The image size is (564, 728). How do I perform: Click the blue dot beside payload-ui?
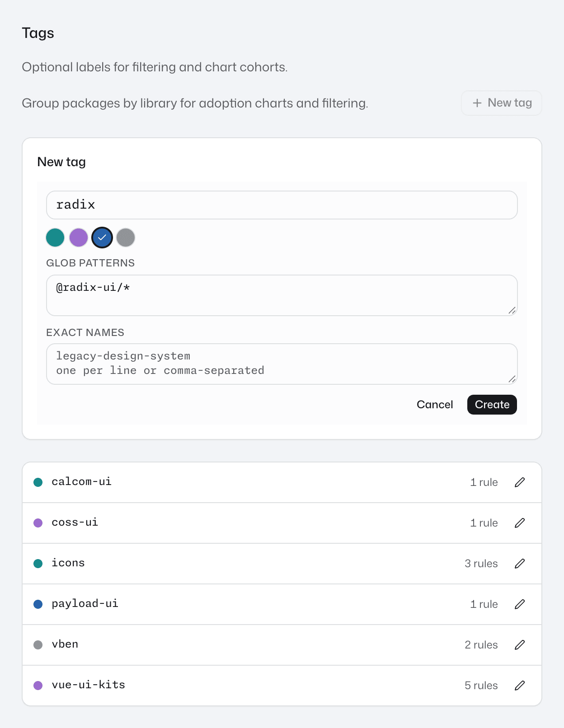coord(38,604)
